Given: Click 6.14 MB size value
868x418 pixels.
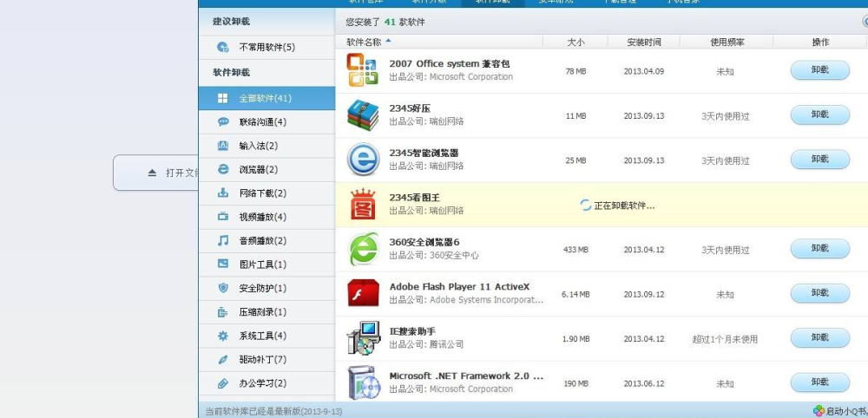Looking at the screenshot, I should pos(575,295).
